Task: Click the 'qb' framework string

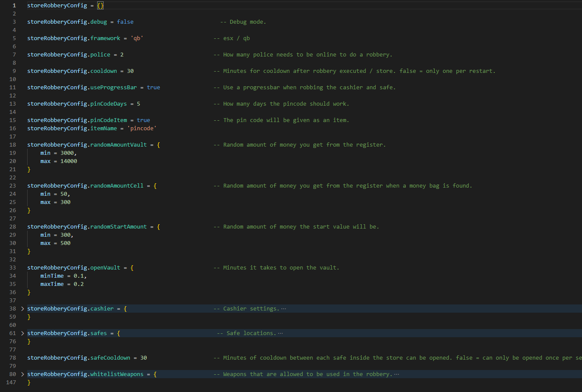Action: pyautogui.click(x=137, y=38)
